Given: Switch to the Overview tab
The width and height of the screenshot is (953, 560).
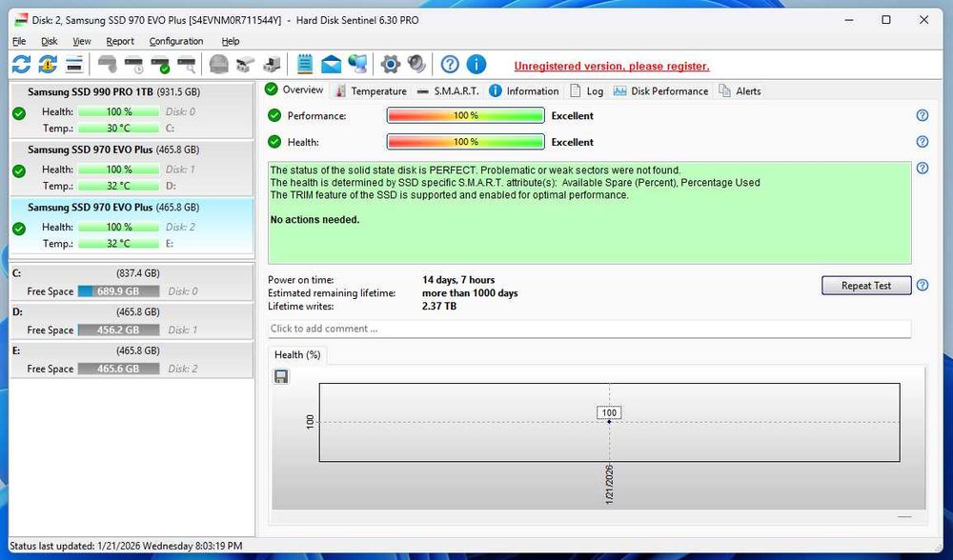Looking at the screenshot, I should pos(295,90).
